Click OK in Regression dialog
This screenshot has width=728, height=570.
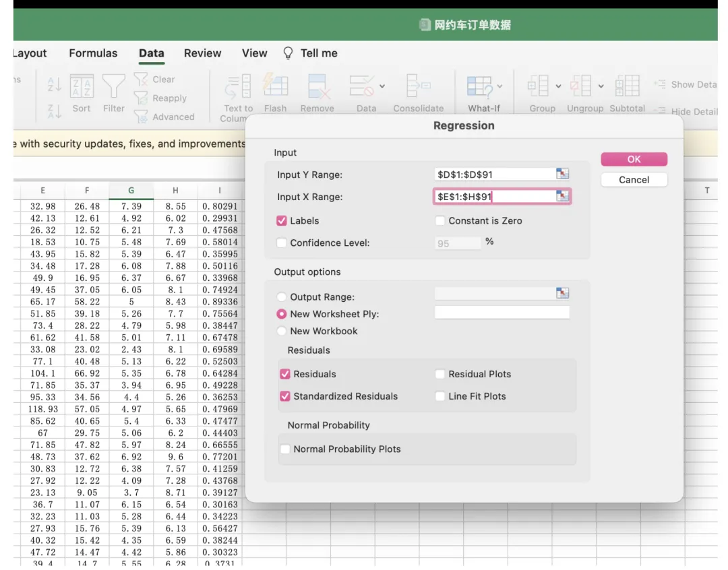(634, 159)
